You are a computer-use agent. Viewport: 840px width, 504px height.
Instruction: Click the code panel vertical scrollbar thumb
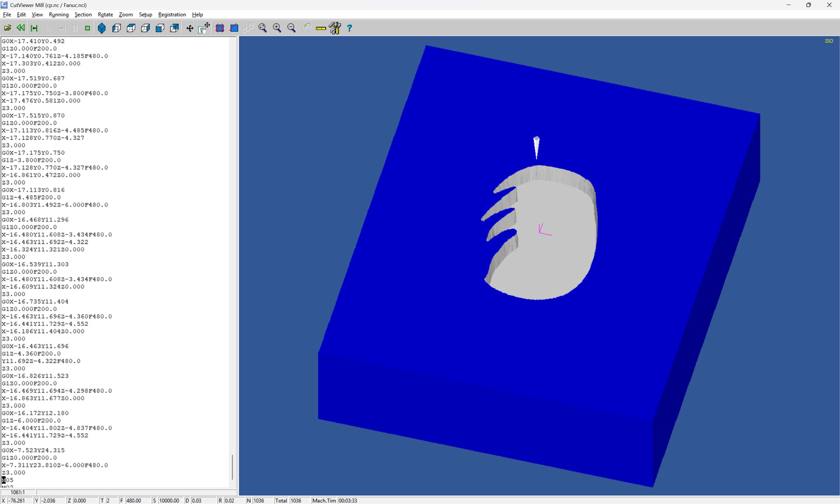(232, 467)
